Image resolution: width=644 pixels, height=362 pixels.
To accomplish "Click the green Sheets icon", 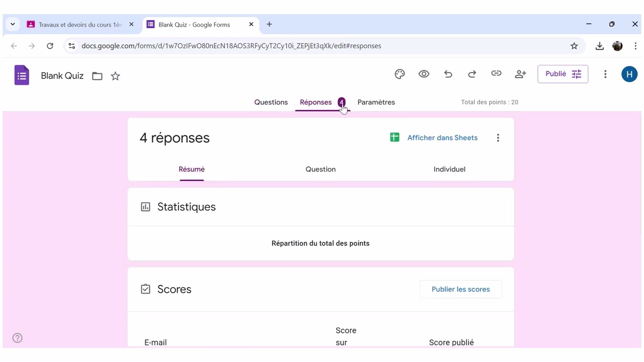I will click(395, 137).
